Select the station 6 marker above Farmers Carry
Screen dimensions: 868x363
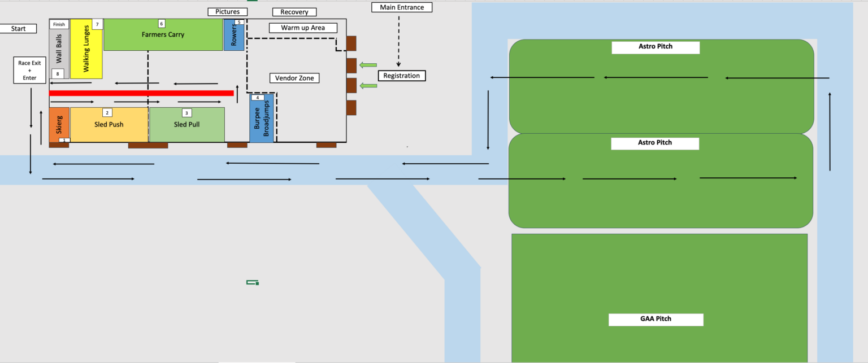(x=162, y=24)
